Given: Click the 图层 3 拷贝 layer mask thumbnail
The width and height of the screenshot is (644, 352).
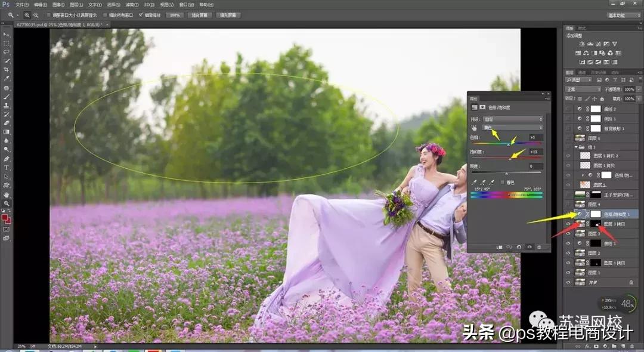Looking at the screenshot, I should (595, 224).
